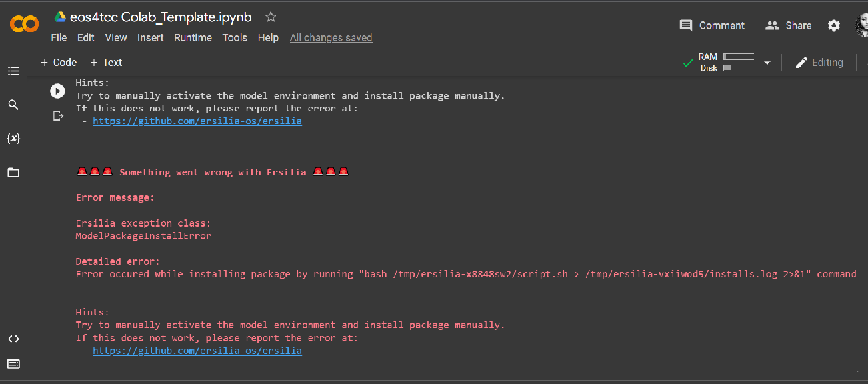Image resolution: width=868 pixels, height=384 pixels.
Task: Show the variables inspector panel
Action: [x=13, y=138]
